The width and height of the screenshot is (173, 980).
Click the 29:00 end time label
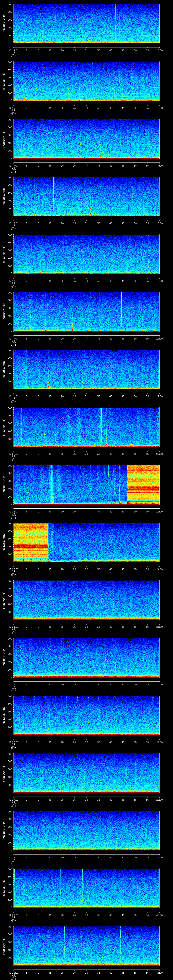pos(159,857)
